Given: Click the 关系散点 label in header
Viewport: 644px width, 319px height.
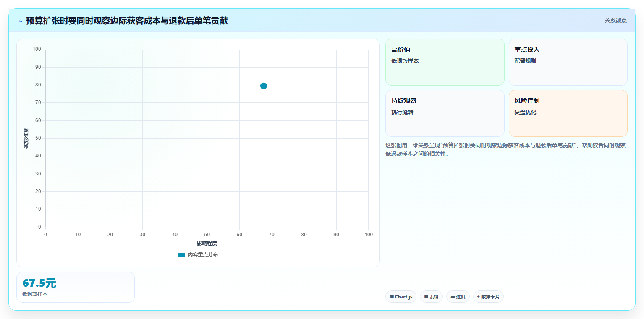Looking at the screenshot, I should pos(615,20).
